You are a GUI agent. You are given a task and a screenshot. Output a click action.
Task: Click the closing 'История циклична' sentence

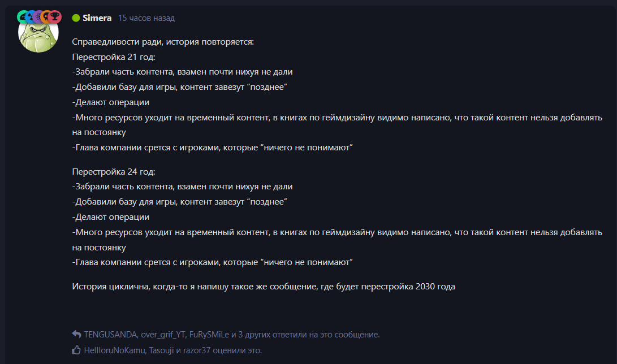(x=264, y=287)
